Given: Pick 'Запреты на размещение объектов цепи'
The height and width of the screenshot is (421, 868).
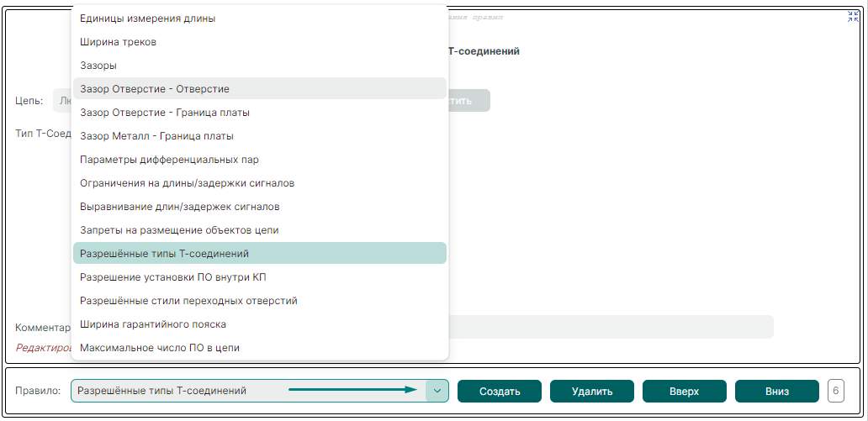Looking at the screenshot, I should coord(260,229).
